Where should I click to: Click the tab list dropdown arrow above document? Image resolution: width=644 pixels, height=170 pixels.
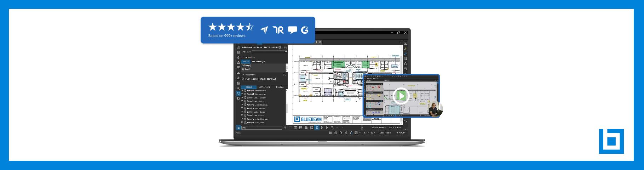[401, 42]
